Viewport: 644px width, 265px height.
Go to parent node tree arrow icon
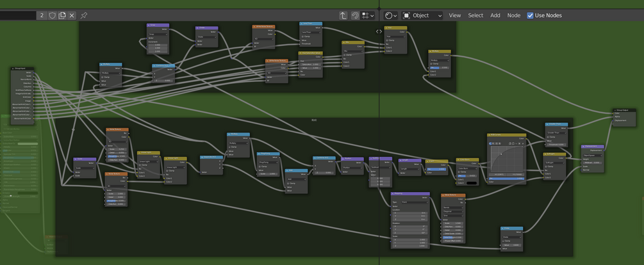pyautogui.click(x=343, y=15)
